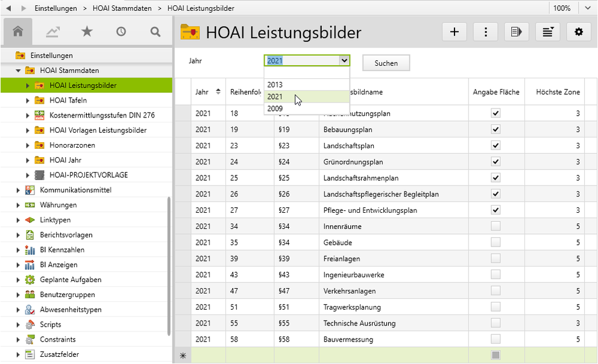Expand the HOAI Jahr node
This screenshot has height=364, width=598.
28,160
